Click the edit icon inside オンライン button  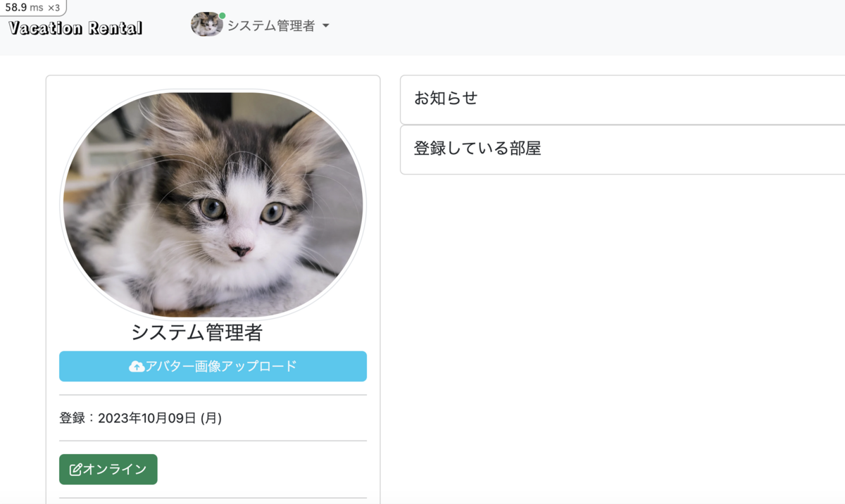(x=77, y=469)
